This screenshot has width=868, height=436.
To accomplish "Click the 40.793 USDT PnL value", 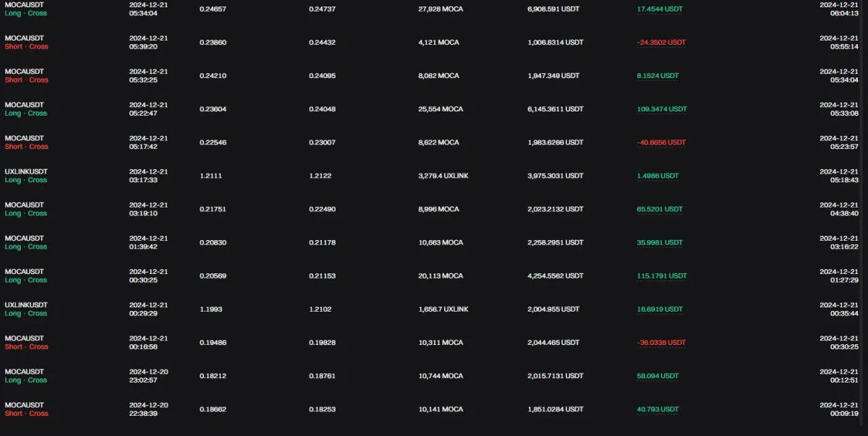I will click(658, 409).
